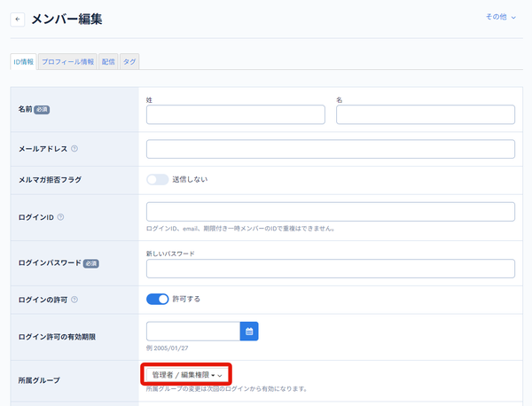532x406 pixels.
Task: Focus the 姓 name input field
Action: 236,114
